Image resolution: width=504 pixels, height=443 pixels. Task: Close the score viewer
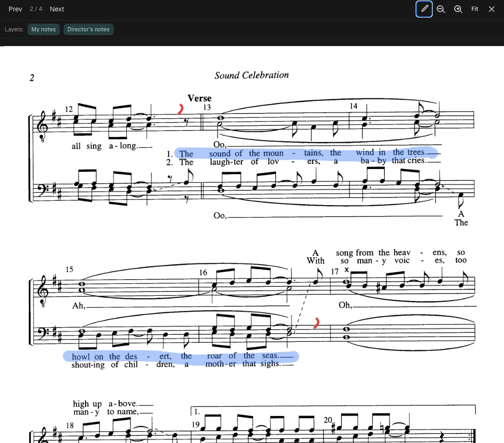(492, 9)
